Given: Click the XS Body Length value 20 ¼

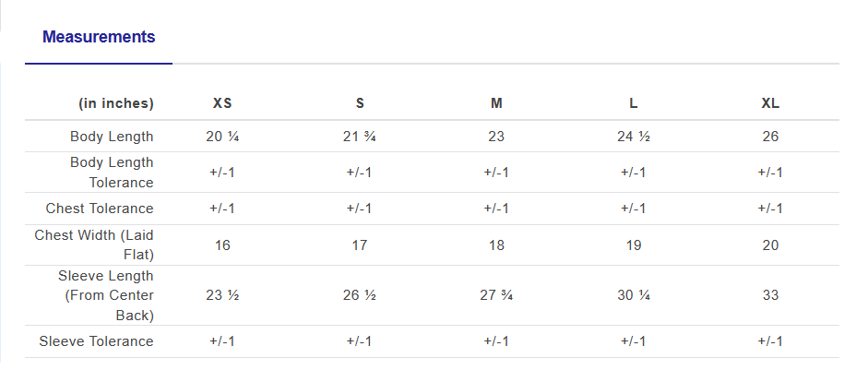Looking at the screenshot, I should [222, 137].
